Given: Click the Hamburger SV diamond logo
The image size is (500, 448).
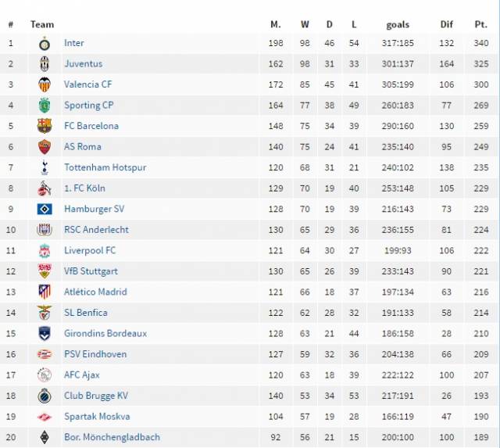Looking at the screenshot, I should click(45, 210).
